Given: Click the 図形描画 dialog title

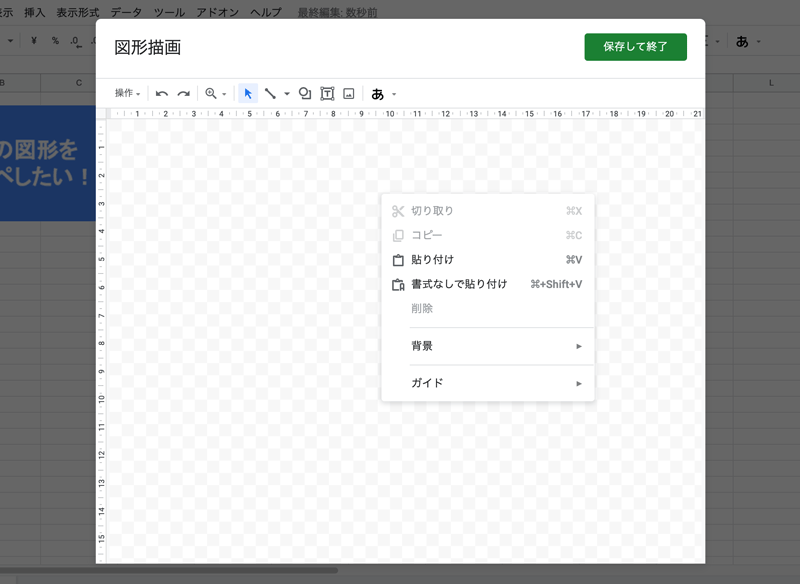Looking at the screenshot, I should tap(147, 47).
